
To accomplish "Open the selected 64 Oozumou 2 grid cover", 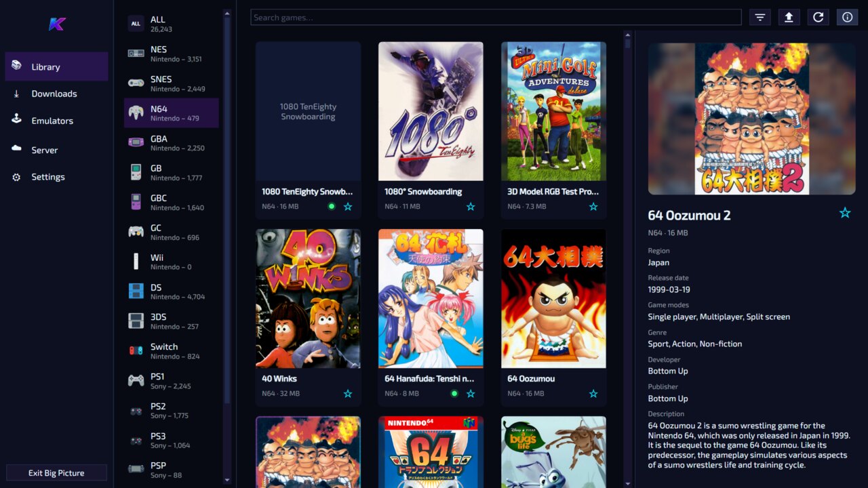I will click(x=308, y=452).
